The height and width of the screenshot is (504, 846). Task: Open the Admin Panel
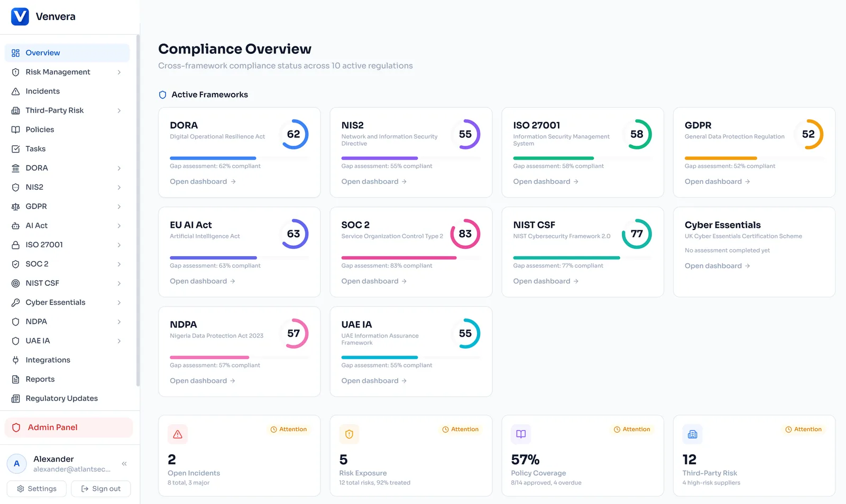[x=69, y=427]
